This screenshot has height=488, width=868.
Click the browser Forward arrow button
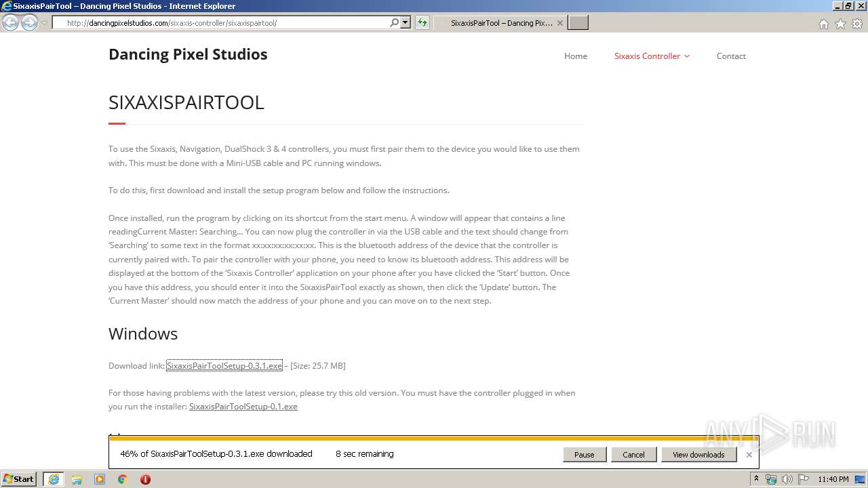click(x=29, y=23)
